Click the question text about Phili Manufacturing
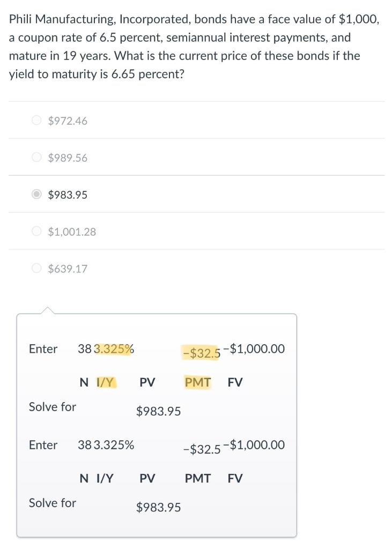392x549 pixels. point(194,46)
